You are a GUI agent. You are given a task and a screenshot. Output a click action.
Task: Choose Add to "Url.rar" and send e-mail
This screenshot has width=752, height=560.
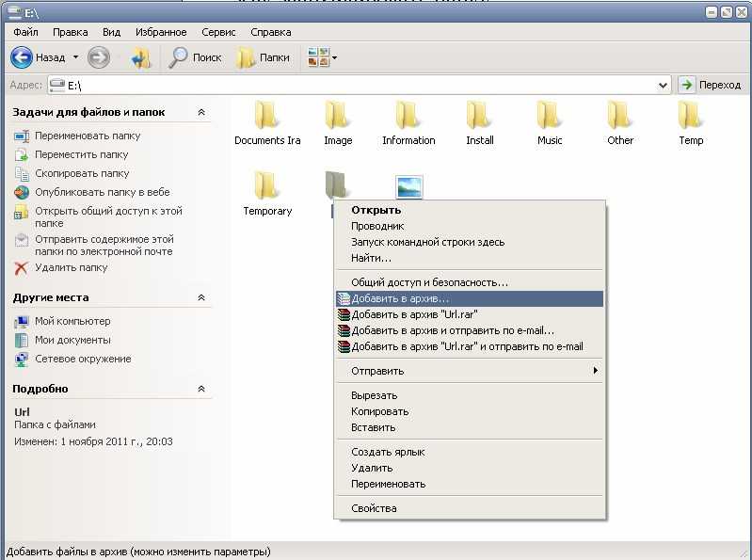470,346
